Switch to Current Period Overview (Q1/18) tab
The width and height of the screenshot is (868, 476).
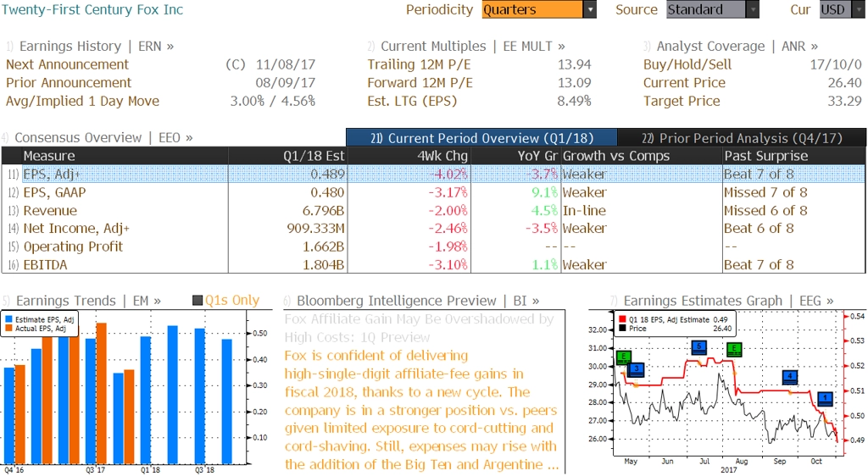(481, 138)
